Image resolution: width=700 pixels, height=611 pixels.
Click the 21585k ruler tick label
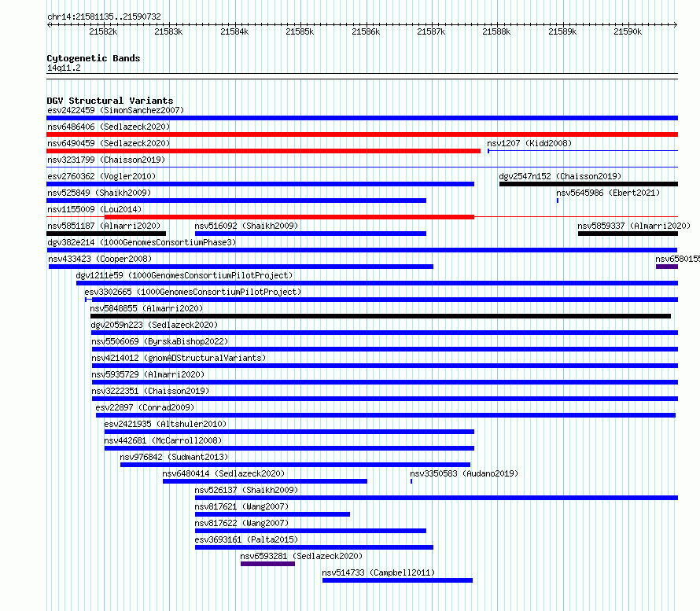click(300, 31)
